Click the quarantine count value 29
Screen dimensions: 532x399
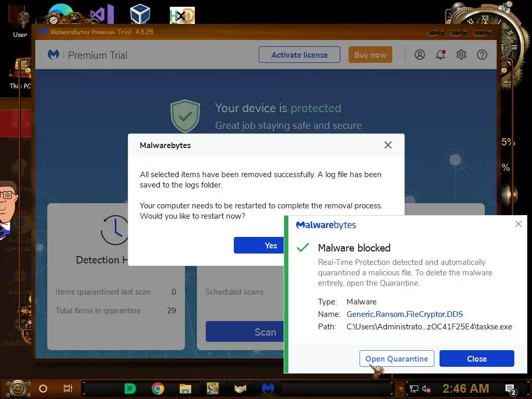[171, 311]
